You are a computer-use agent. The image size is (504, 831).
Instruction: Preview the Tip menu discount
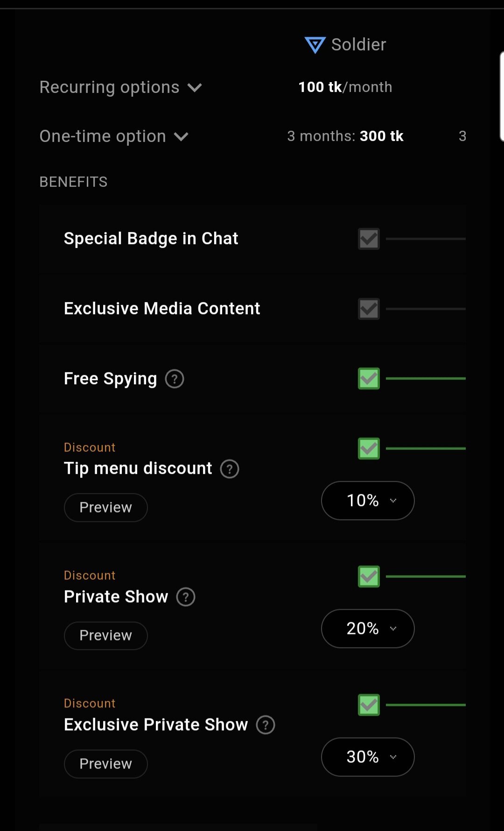click(x=105, y=508)
